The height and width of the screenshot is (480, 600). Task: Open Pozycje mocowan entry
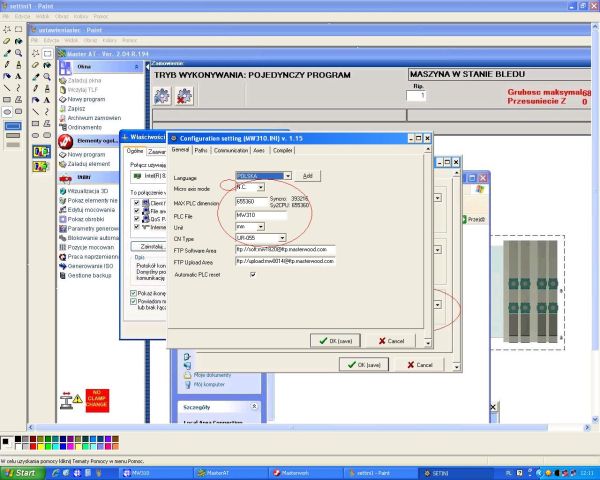click(87, 247)
